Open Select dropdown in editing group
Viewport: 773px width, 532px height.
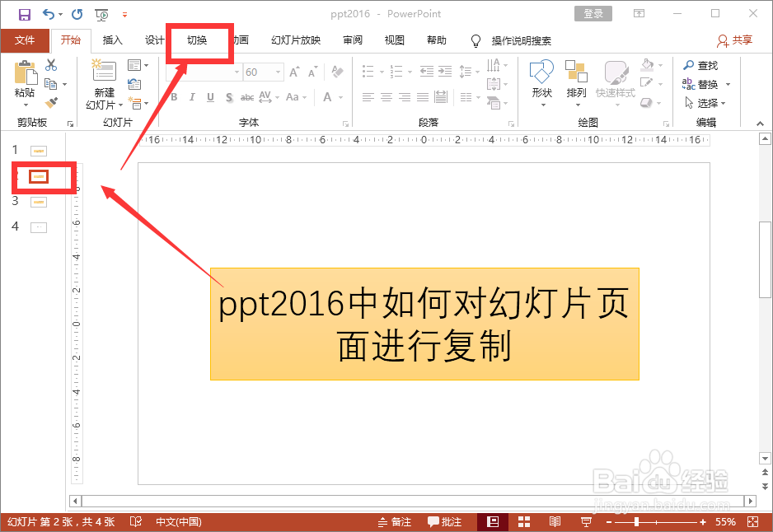[x=705, y=102]
